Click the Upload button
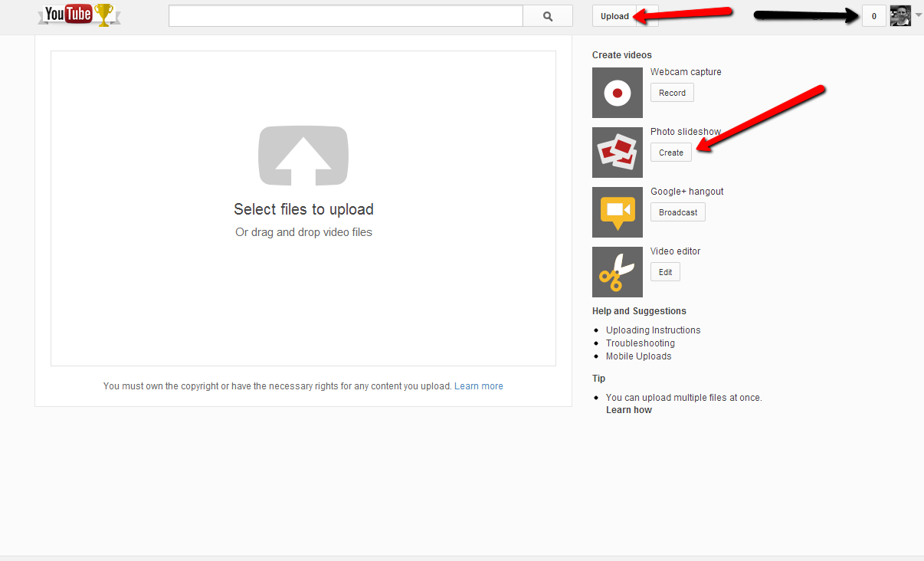This screenshot has width=924, height=561. tap(614, 16)
